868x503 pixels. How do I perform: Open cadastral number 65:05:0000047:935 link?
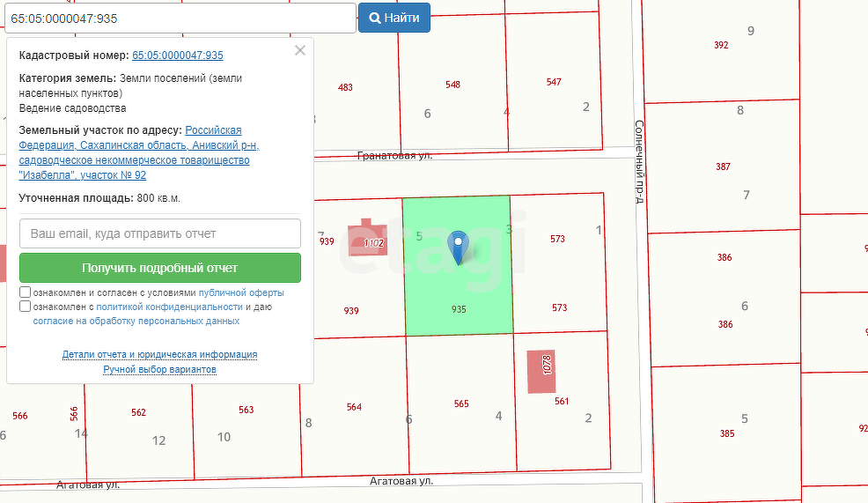pyautogui.click(x=177, y=55)
